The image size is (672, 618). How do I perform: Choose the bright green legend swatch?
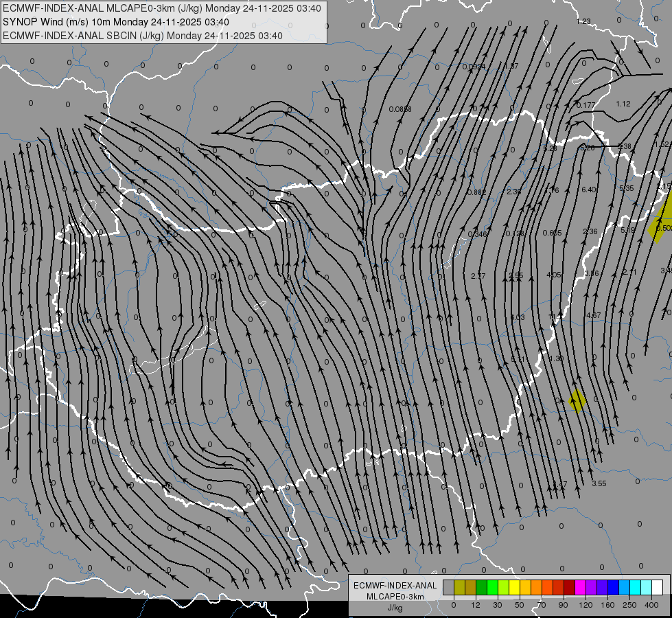pos(492,587)
